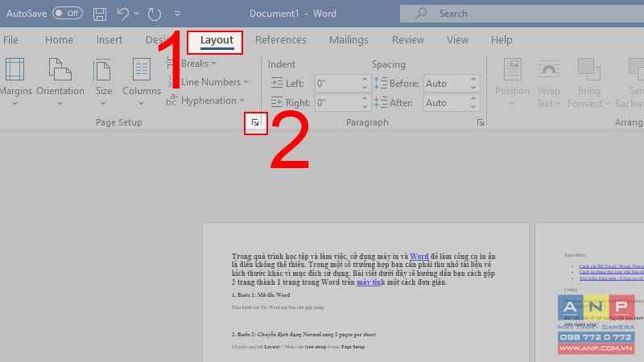Decrease the Left indent value
The height and width of the screenshot is (362, 644).
(x=365, y=88)
